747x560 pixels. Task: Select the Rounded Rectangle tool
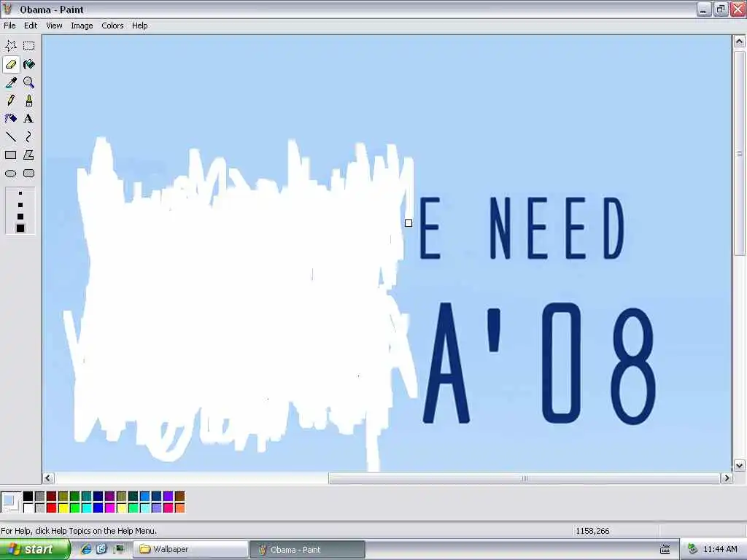click(x=28, y=174)
